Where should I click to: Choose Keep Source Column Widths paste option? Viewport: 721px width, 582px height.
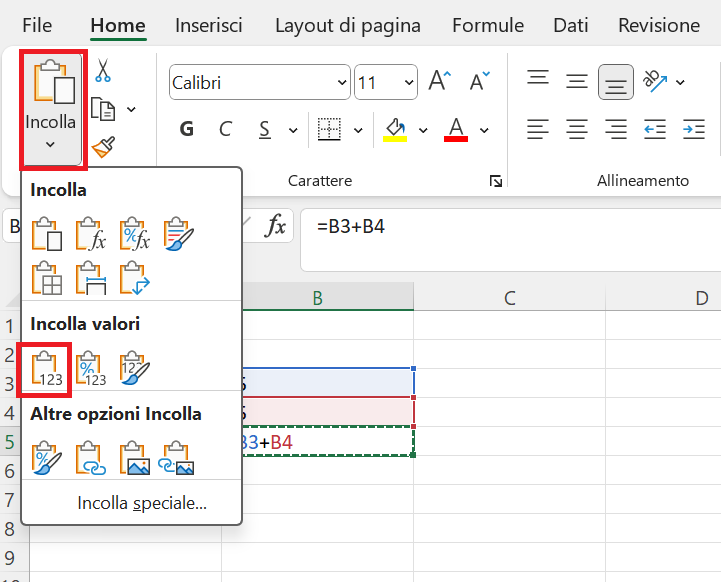91,278
